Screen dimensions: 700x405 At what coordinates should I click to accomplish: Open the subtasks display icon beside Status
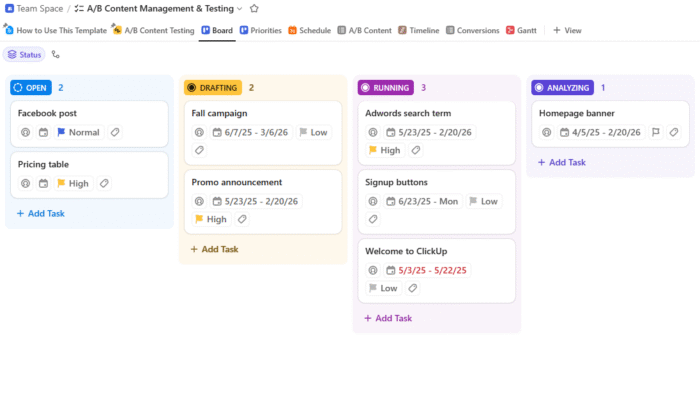pos(55,54)
